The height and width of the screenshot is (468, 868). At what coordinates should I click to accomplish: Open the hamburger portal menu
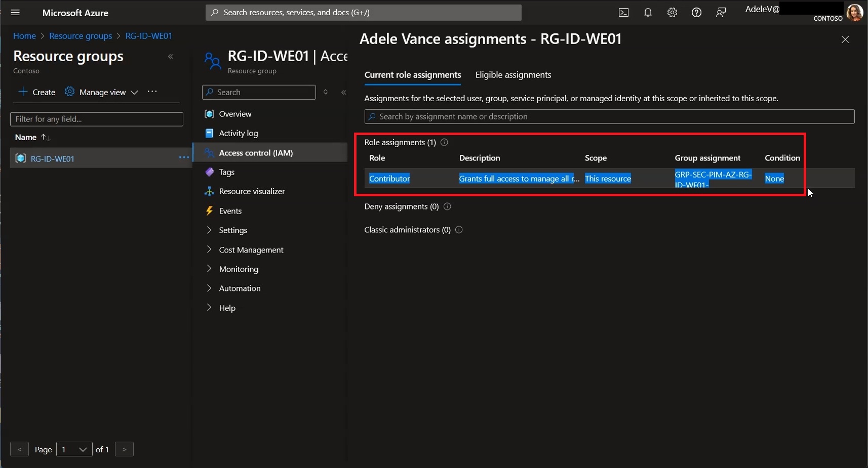coord(15,13)
